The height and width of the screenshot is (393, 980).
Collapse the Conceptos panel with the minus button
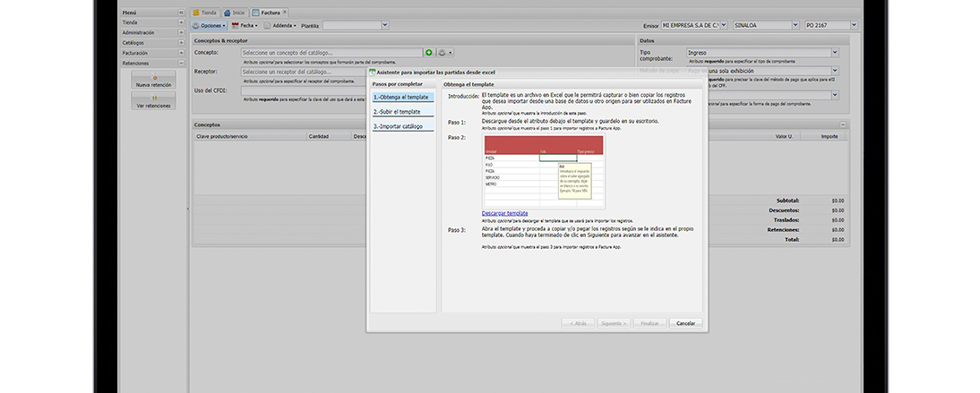pos(843,124)
